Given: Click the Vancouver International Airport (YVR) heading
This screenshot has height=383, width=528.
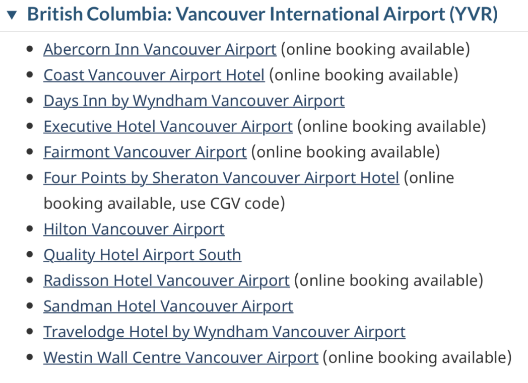Looking at the screenshot, I should point(262,14).
